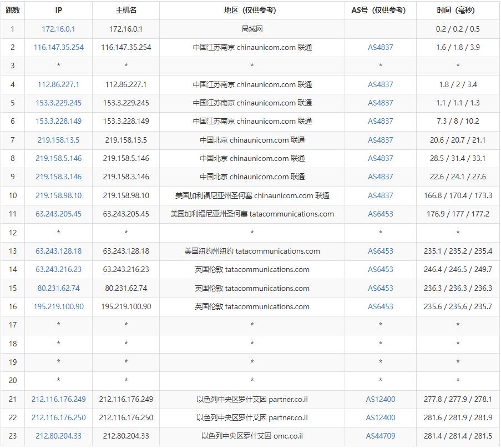Open the AS12400 link in hop 21 row
This screenshot has height=448, width=501.
click(x=381, y=399)
